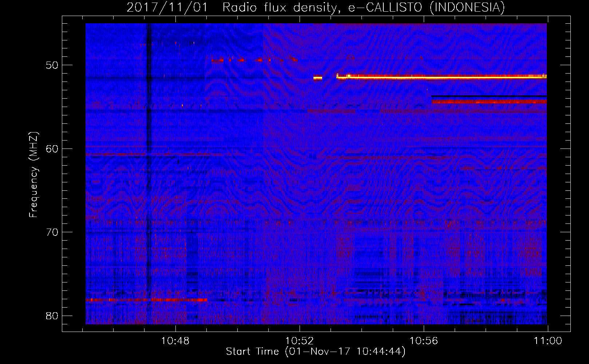Screen dimensions: 589x364
Task: Click the 60 frequency tick label
Action: click(x=52, y=149)
